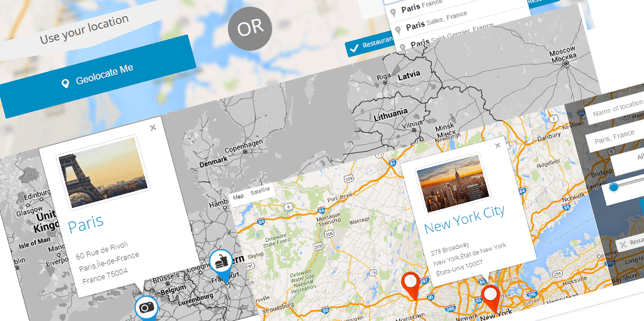
Task: Open the New York skyline thumbnail
Action: click(x=453, y=183)
